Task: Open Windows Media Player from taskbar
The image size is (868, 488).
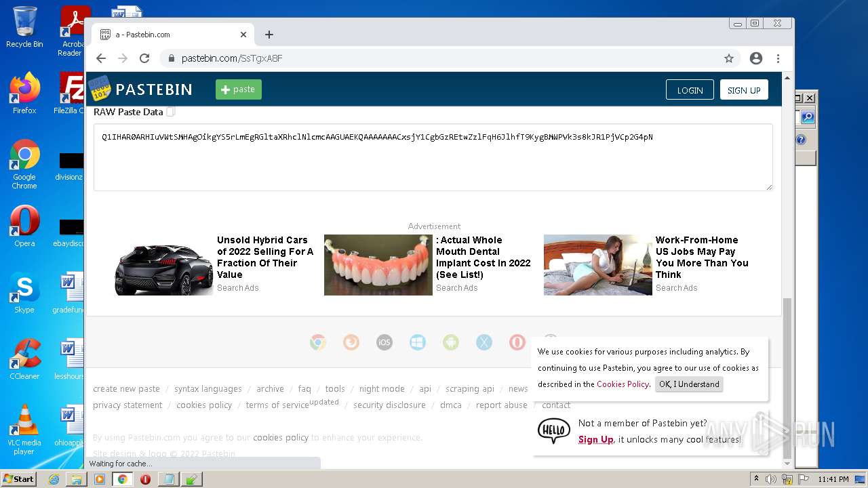Action: [x=100, y=479]
